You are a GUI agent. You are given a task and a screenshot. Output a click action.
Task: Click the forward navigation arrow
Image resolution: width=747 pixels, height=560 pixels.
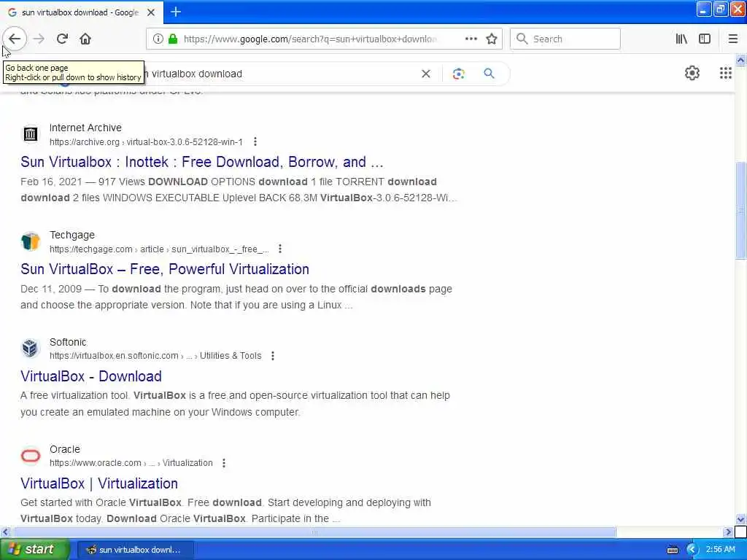tap(39, 39)
